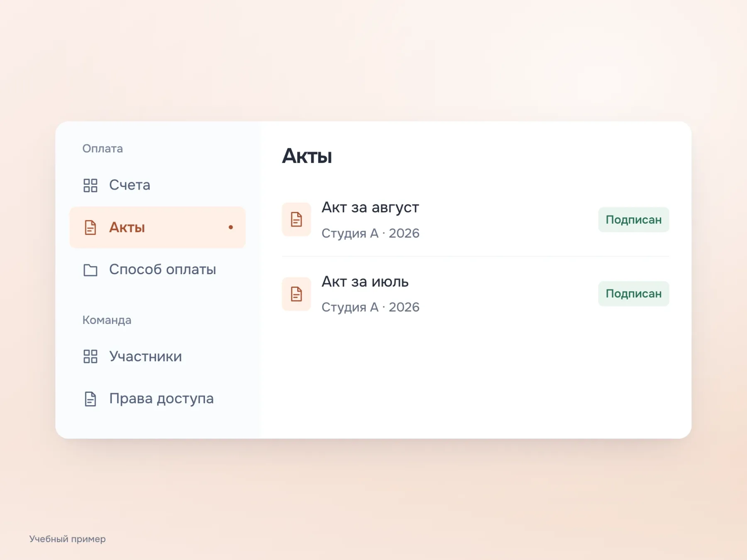Click Подписан badge for Акт за август
Viewport: 747px width, 560px height.
[633, 219]
